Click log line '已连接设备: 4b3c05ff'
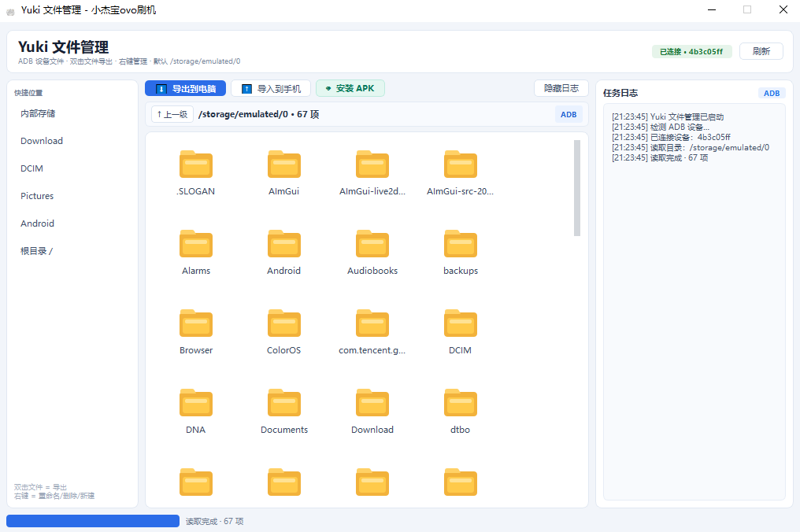Viewport: 800px width, 532px height. [672, 137]
